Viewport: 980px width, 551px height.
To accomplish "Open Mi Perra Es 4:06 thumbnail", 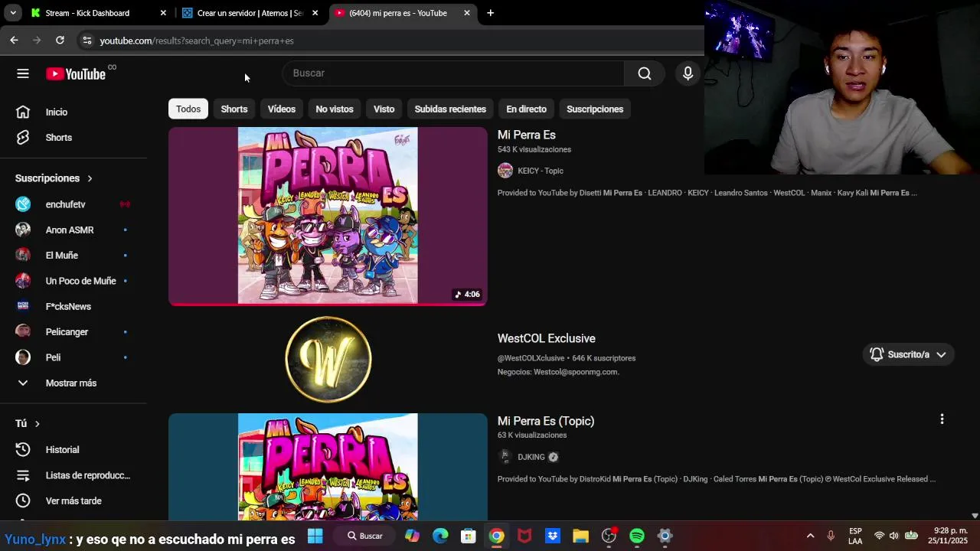I will (x=328, y=217).
